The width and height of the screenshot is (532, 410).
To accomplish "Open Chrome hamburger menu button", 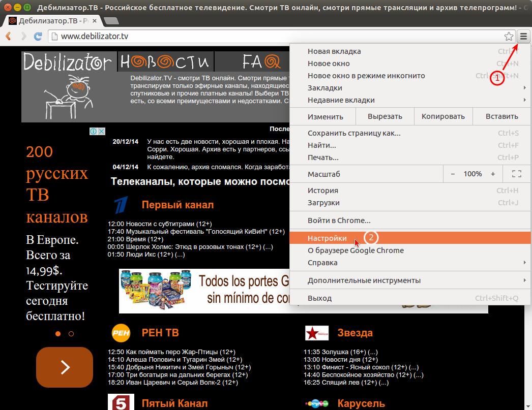I will click(523, 36).
